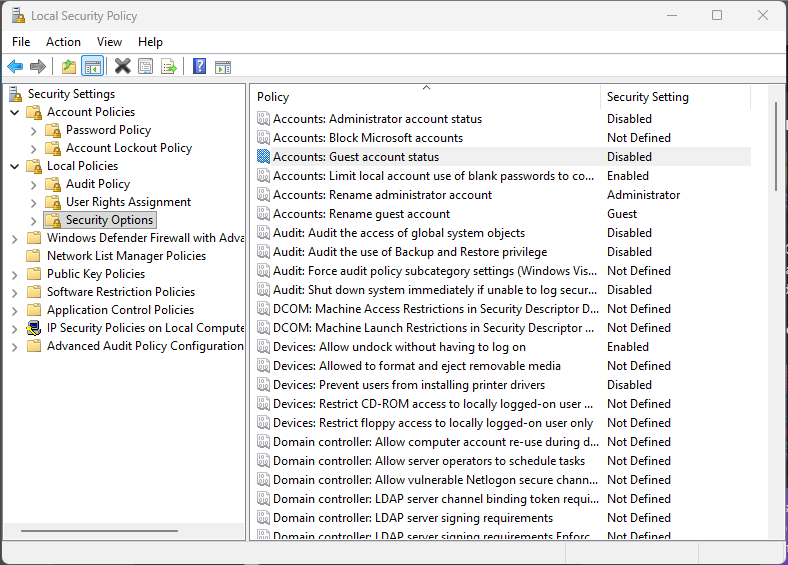Screen dimensions: 788x565
Task: Expand the Software Restriction Policies node
Action: (15, 292)
